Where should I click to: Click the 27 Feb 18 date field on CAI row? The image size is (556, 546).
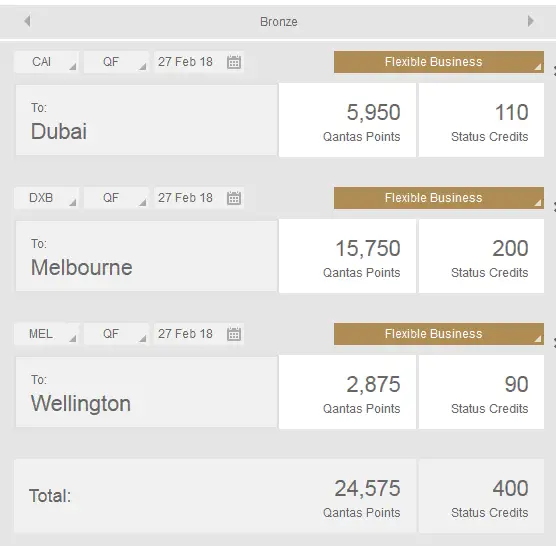coord(199,62)
